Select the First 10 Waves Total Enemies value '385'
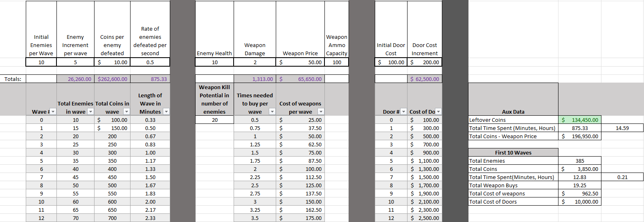Viewport: 644px width, 222px height. click(580, 161)
